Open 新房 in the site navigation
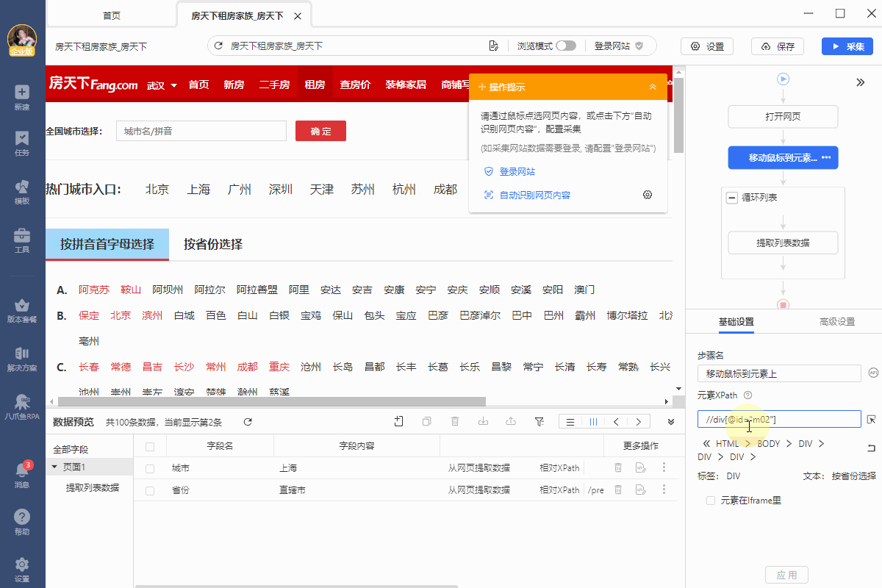882x588 pixels. 234,85
